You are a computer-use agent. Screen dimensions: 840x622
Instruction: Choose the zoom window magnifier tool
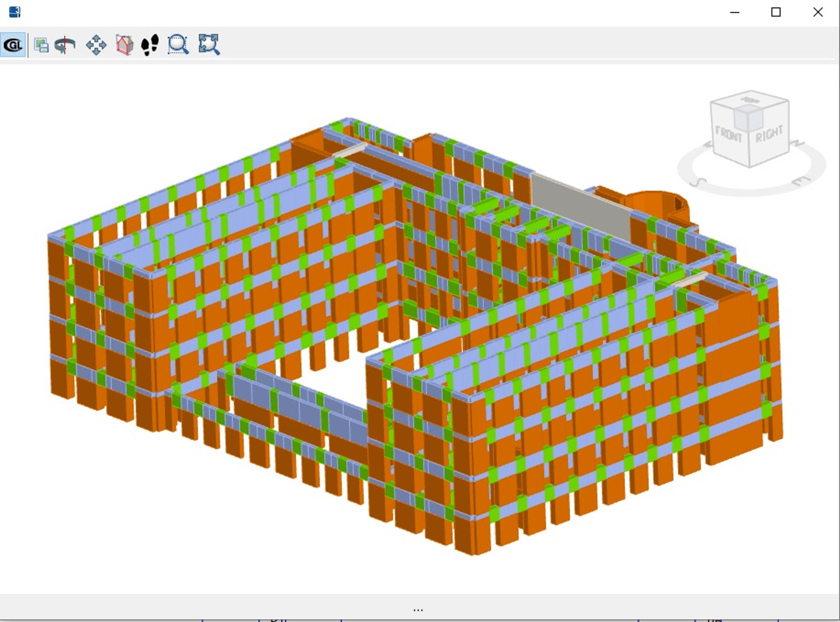pos(178,45)
